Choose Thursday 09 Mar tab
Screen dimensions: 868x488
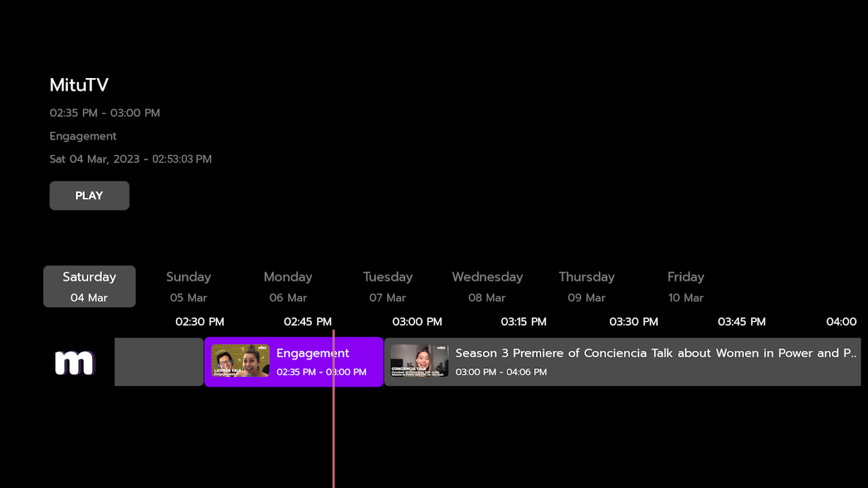[x=587, y=287]
